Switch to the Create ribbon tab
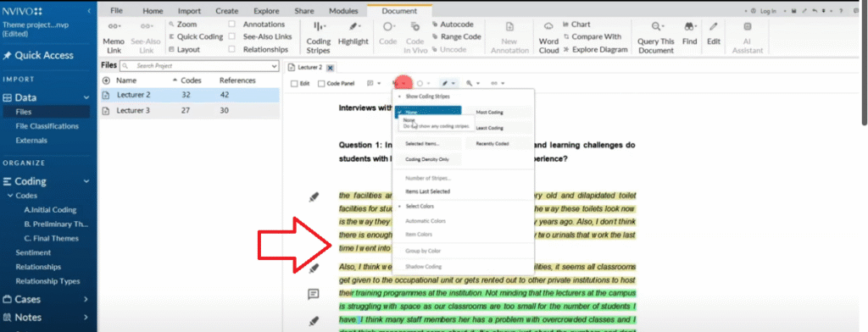 (227, 10)
